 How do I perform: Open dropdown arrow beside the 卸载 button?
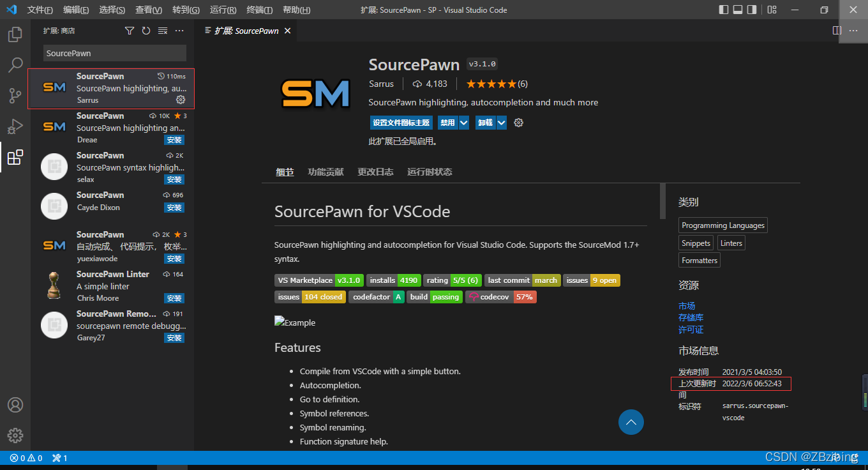point(502,123)
